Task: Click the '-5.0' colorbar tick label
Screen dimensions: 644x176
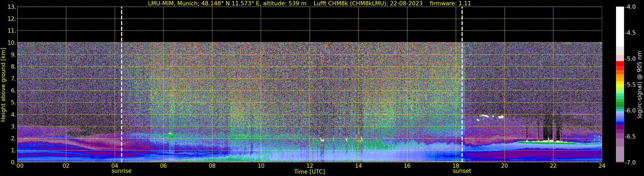Action: pyautogui.click(x=630, y=59)
